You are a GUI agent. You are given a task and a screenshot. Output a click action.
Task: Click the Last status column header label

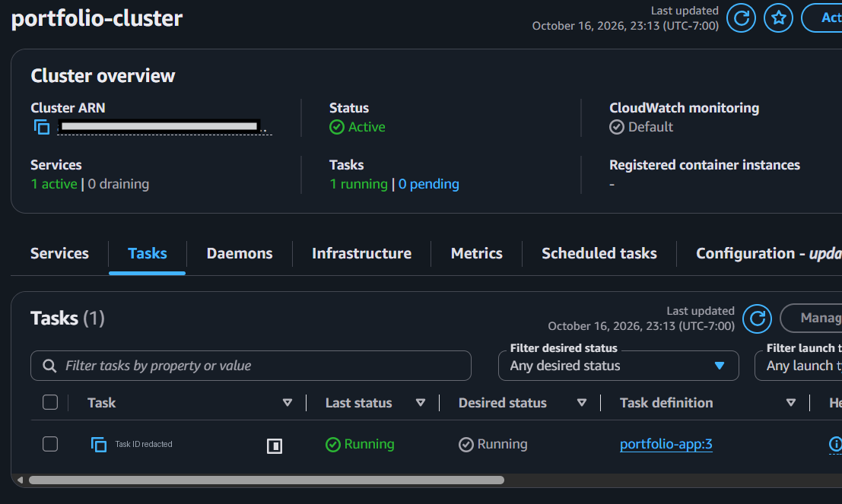click(x=359, y=403)
